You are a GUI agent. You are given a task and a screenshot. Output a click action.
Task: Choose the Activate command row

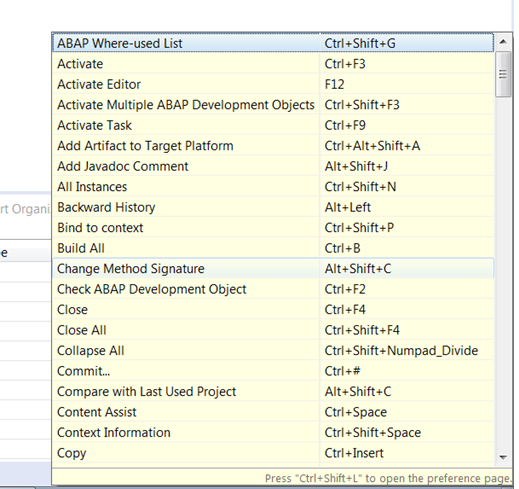point(273,64)
